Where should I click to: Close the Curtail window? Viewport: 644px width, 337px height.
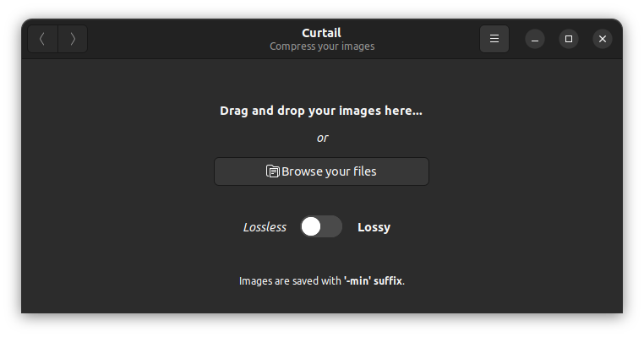click(x=602, y=39)
